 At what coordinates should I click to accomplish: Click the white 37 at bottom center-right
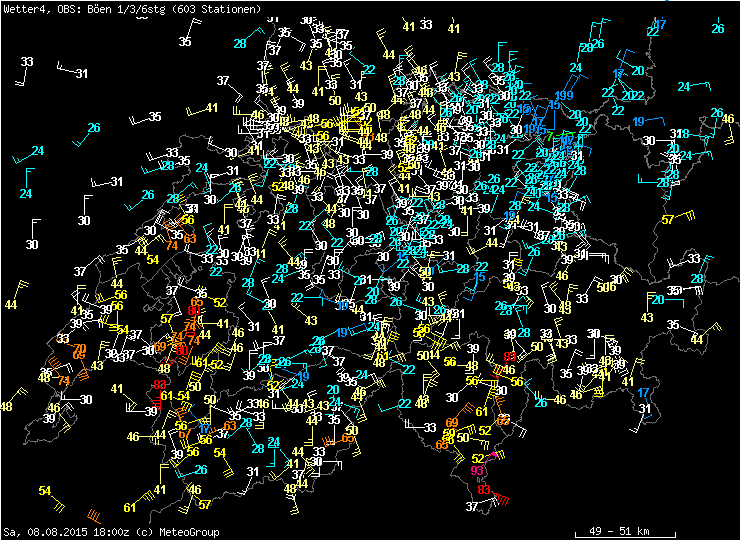[x=472, y=507]
